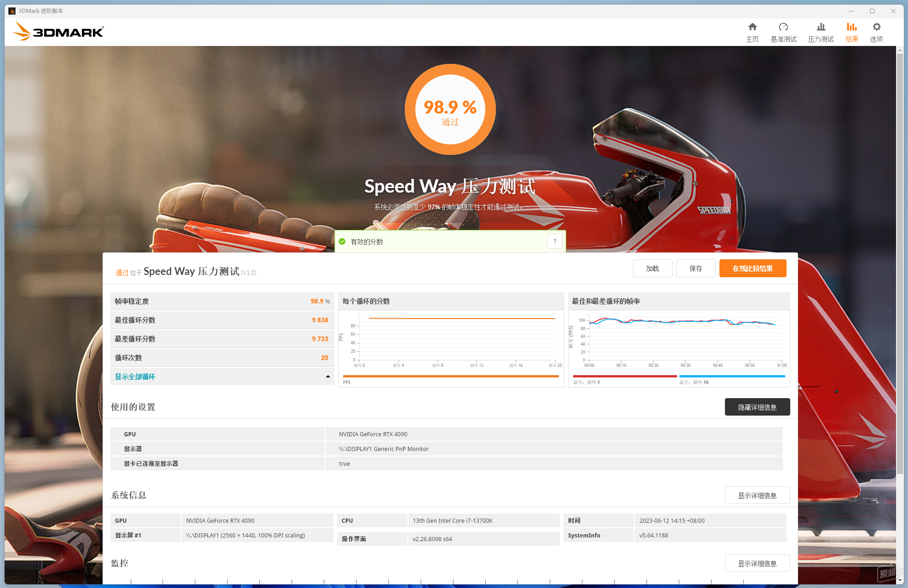Click the 最佳循环分数 9 838 row

pyautogui.click(x=222, y=320)
